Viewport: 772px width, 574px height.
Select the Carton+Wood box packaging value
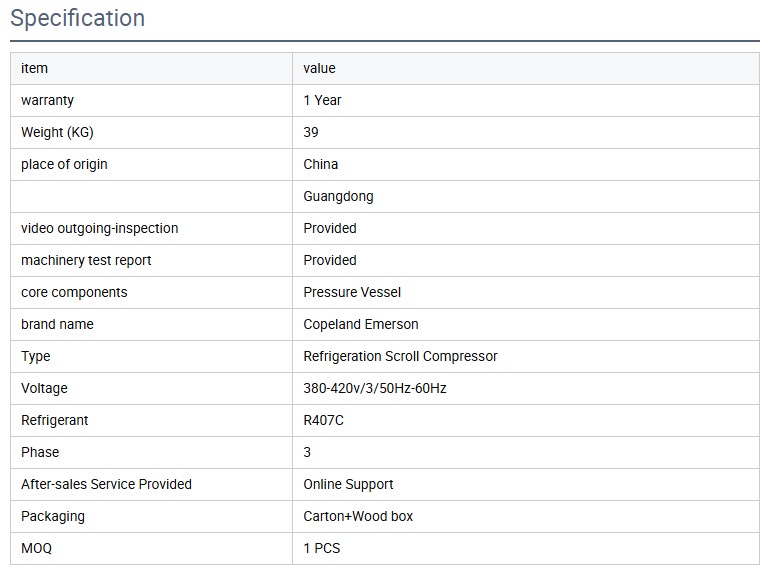tap(358, 516)
